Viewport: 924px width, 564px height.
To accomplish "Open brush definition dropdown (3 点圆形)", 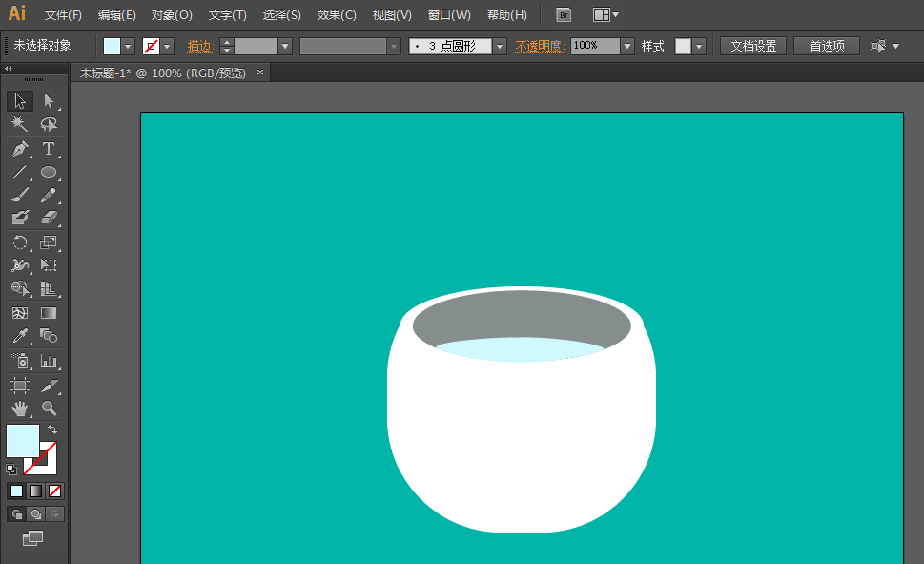I will click(x=500, y=46).
